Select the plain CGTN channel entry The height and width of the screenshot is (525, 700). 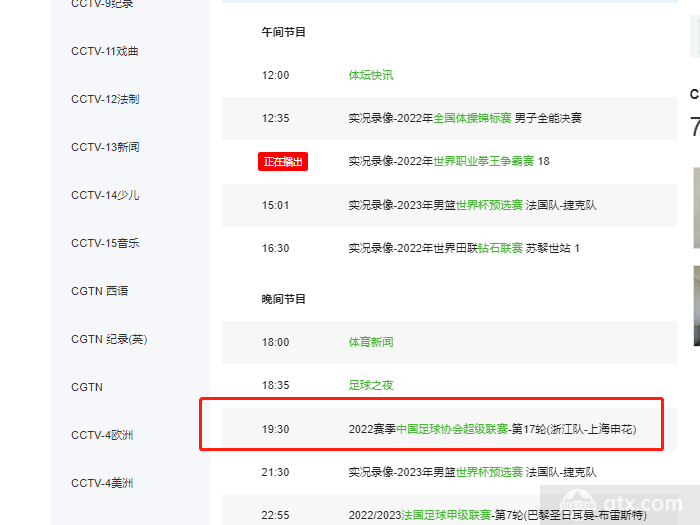click(x=87, y=387)
